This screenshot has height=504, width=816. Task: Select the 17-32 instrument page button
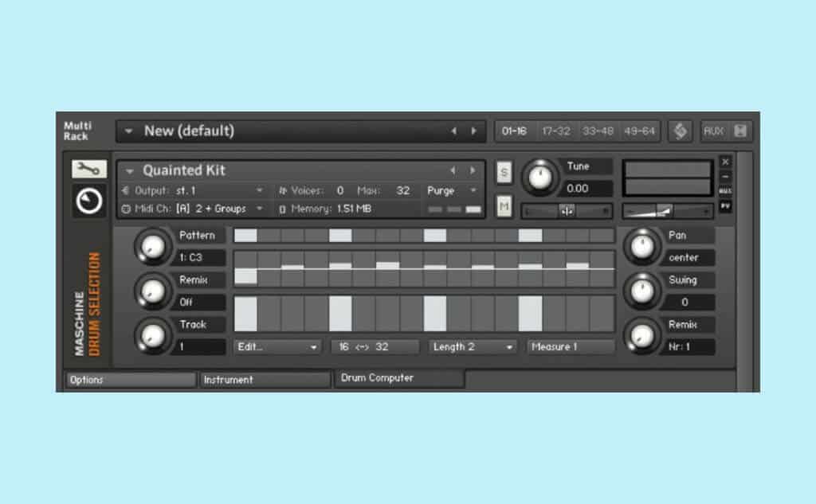click(555, 131)
